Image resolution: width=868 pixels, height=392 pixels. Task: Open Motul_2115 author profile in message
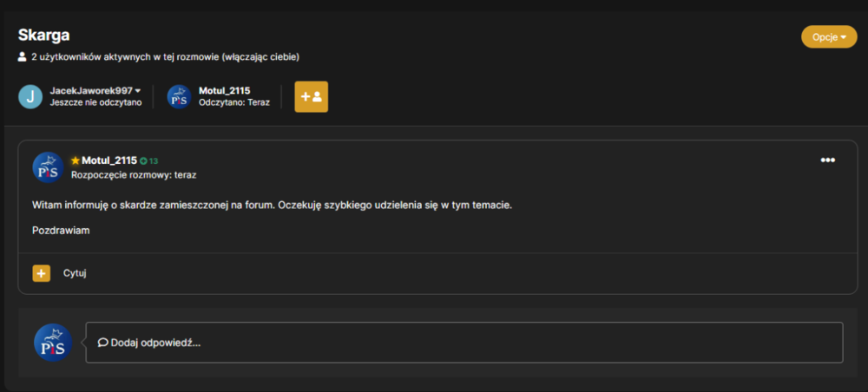[x=109, y=160]
